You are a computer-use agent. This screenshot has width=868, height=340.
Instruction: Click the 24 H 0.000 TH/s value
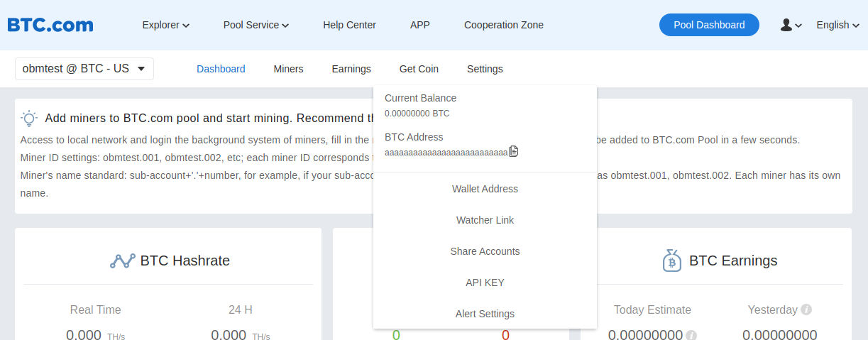pos(241,334)
